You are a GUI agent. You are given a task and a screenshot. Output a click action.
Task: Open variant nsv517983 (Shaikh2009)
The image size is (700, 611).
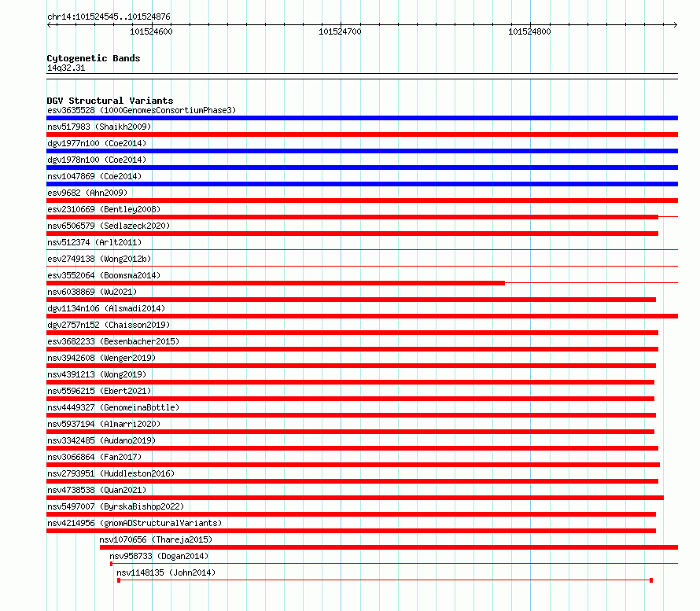point(99,127)
